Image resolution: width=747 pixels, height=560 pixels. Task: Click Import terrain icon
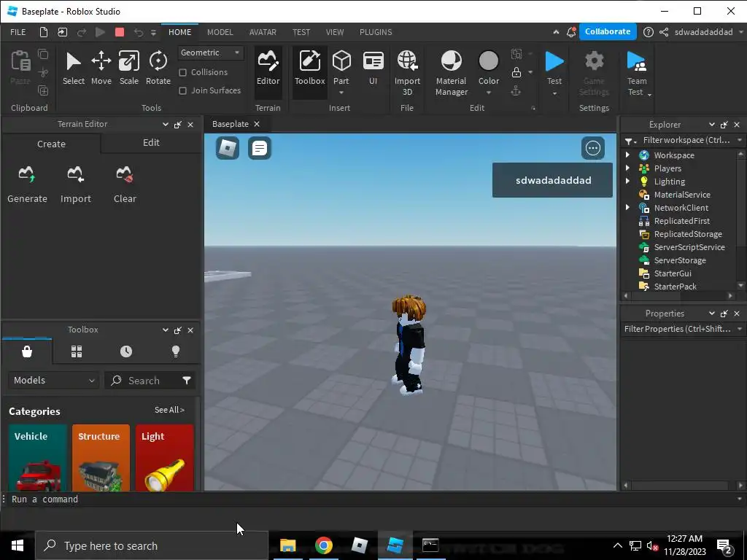(75, 184)
